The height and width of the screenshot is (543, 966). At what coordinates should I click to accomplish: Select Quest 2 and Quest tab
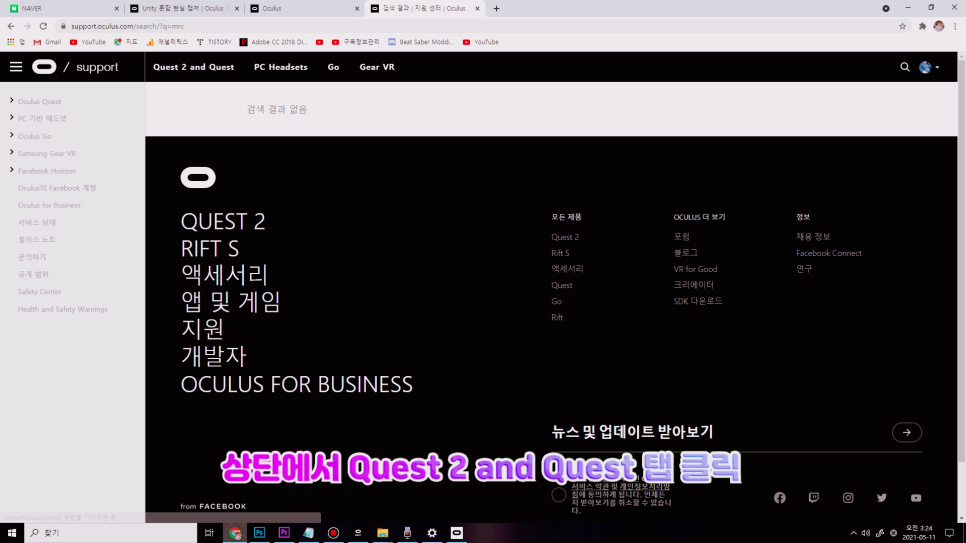pos(193,67)
